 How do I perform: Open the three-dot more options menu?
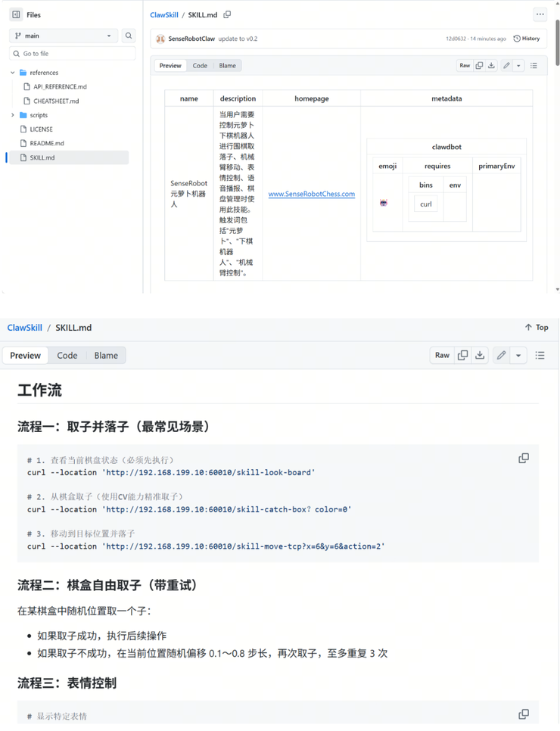(540, 14)
